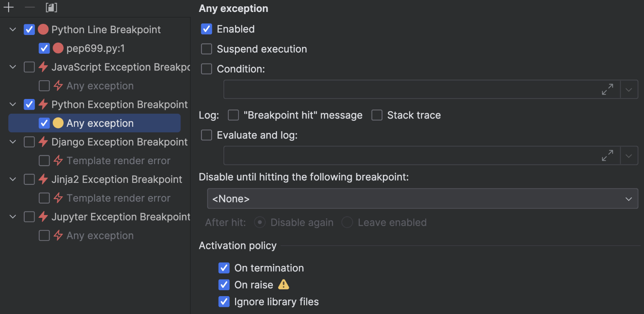
Task: Click the Add breakpoint plus icon
Action: click(8, 7)
